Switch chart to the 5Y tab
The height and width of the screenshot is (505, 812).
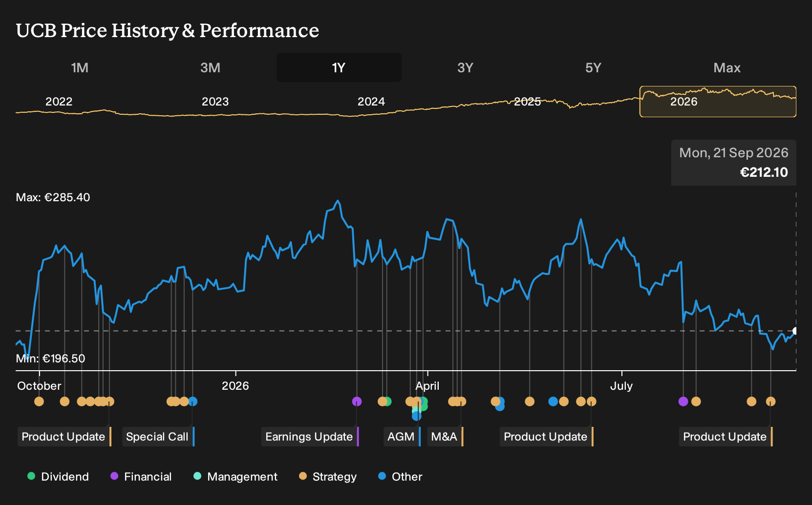click(x=593, y=67)
